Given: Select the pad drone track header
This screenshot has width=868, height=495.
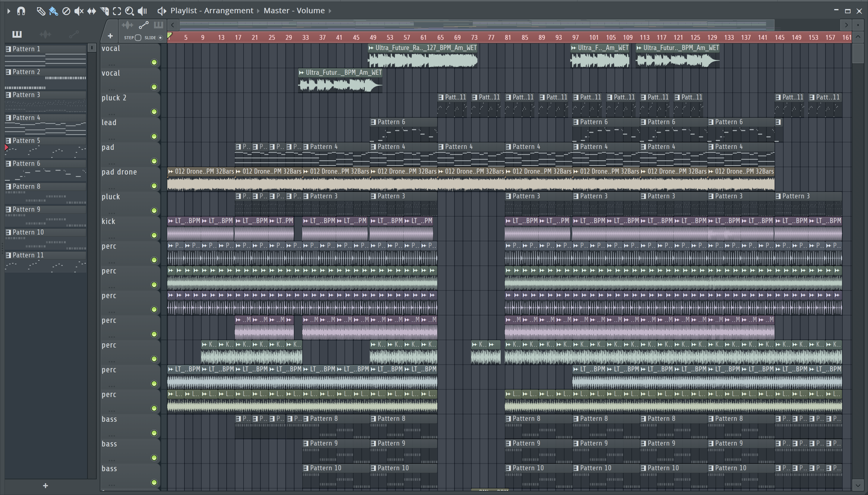Looking at the screenshot, I should pos(130,179).
